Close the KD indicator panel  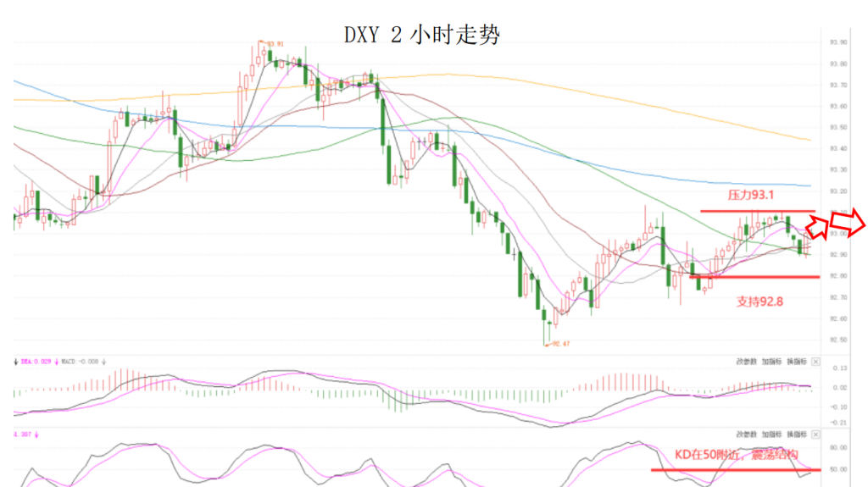(815, 434)
